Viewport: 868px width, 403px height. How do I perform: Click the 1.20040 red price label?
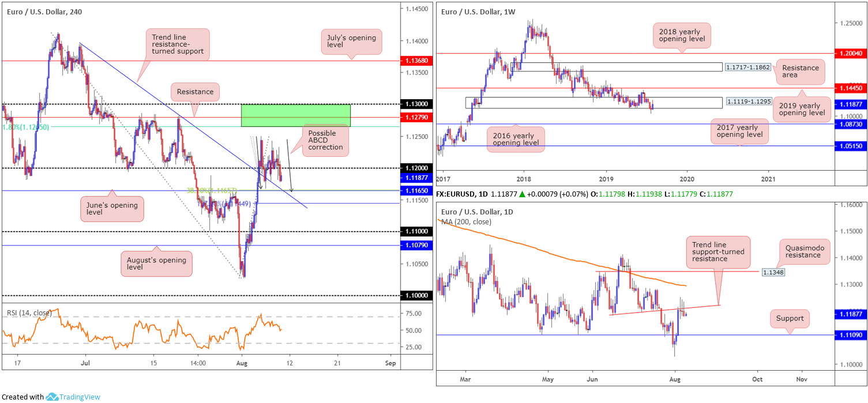coord(851,53)
